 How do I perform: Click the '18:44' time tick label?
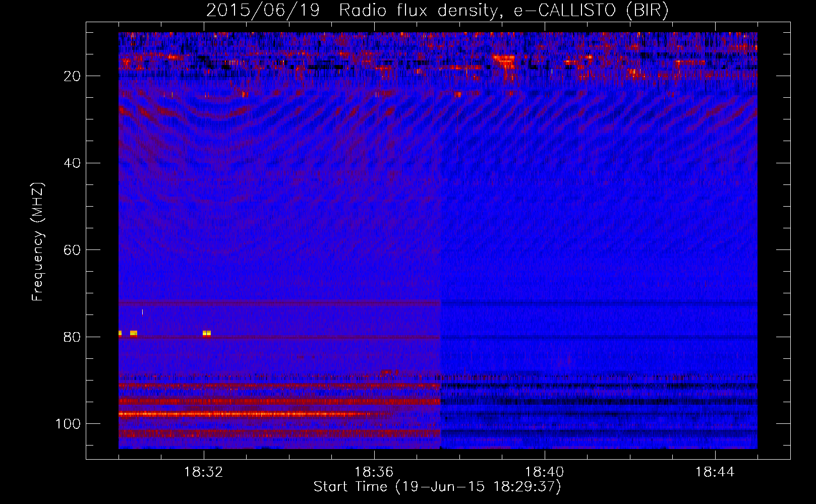coord(715,472)
